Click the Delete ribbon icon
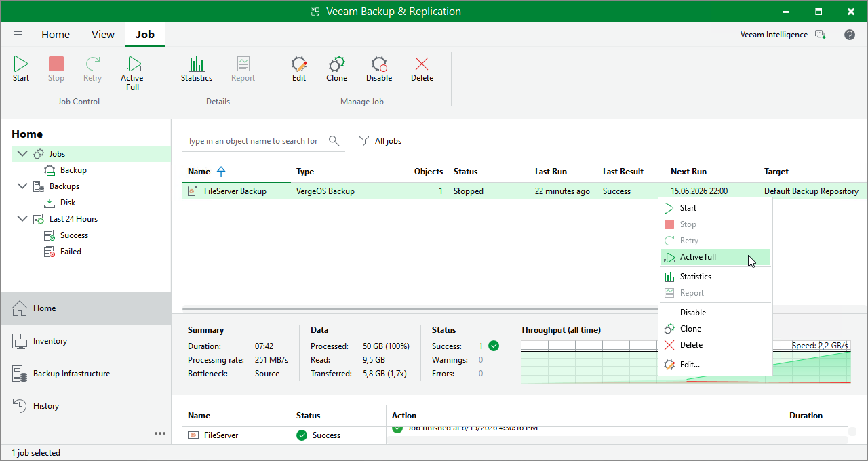Viewport: 868px width, 461px height. pyautogui.click(x=422, y=69)
